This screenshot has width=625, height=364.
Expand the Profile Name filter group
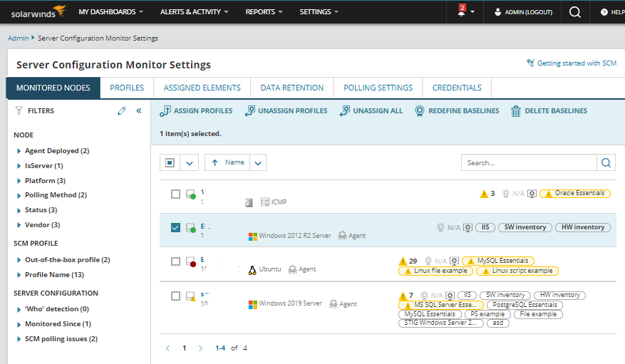click(19, 275)
